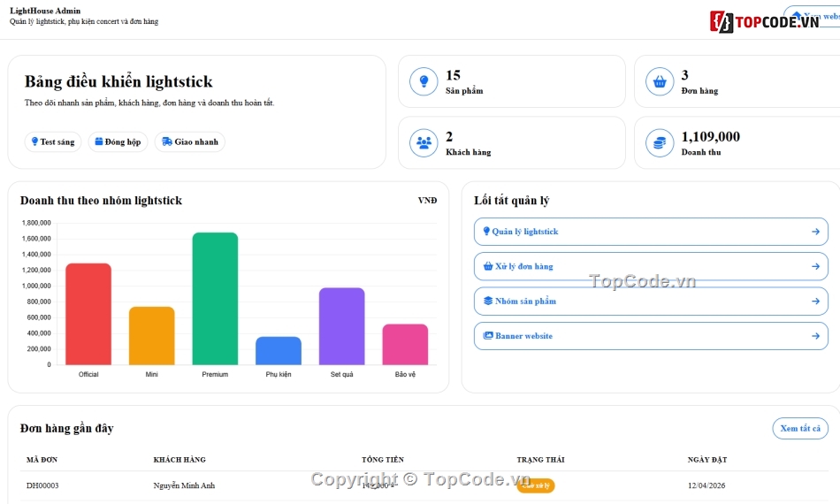Select the Giao nhanh chip
Viewport: 840px width, 504px height.
pos(189,142)
